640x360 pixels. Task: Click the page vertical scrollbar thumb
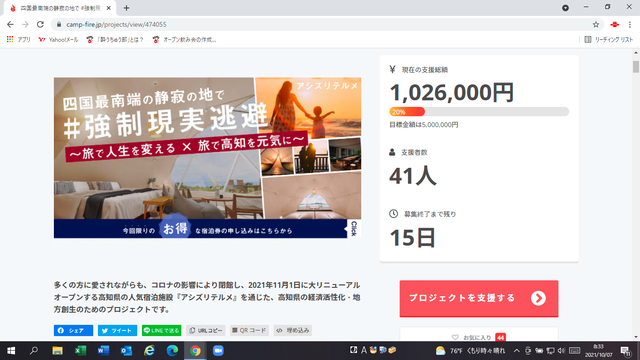tap(636, 67)
